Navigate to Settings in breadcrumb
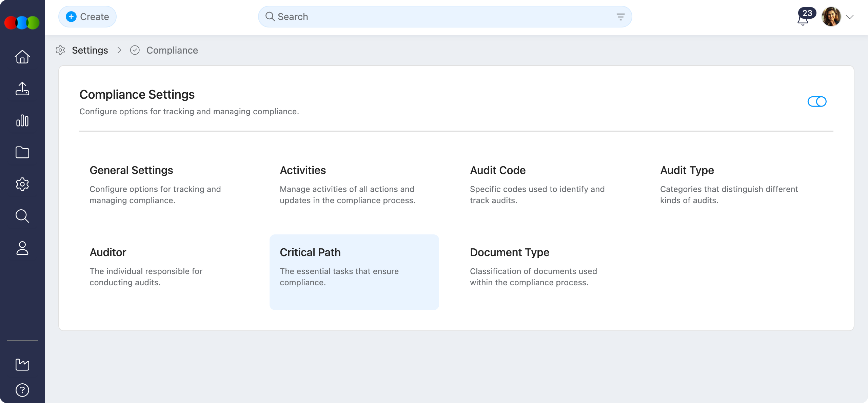 pos(90,50)
